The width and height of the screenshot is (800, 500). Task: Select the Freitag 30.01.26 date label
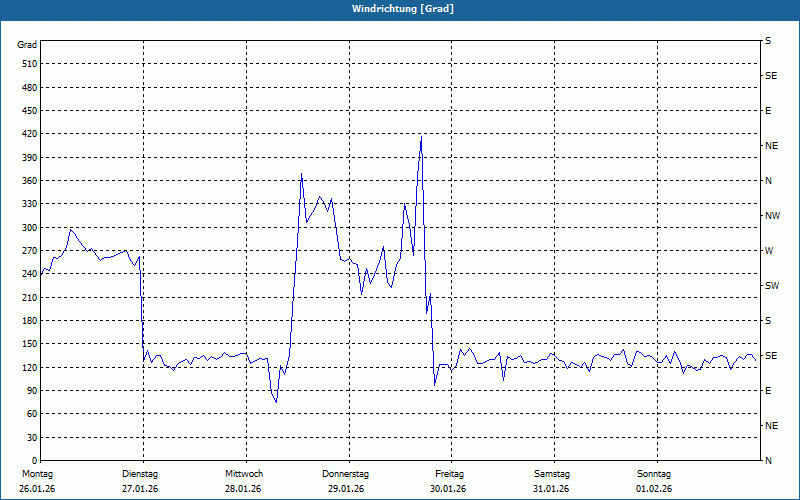pyautogui.click(x=448, y=481)
